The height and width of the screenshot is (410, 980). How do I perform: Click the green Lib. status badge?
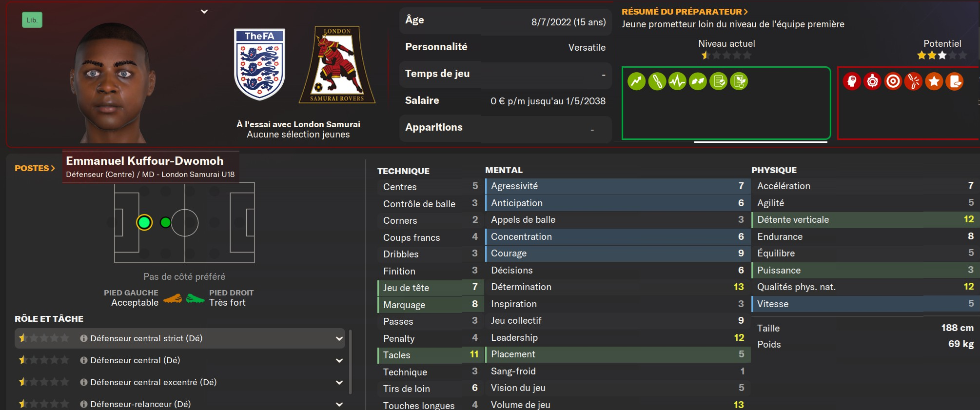point(32,20)
